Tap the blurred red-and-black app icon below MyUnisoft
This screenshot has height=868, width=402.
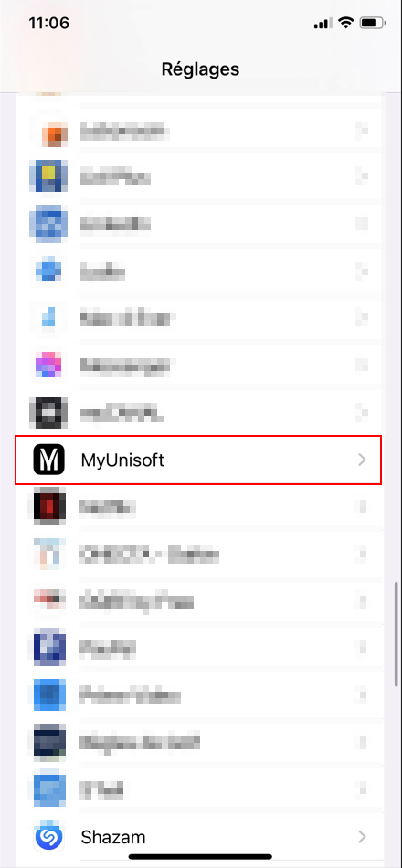(x=48, y=506)
